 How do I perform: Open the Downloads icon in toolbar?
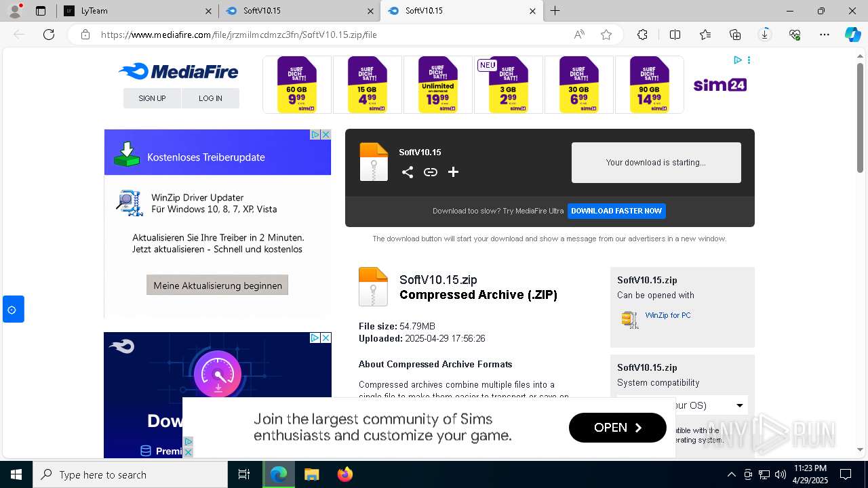[765, 35]
